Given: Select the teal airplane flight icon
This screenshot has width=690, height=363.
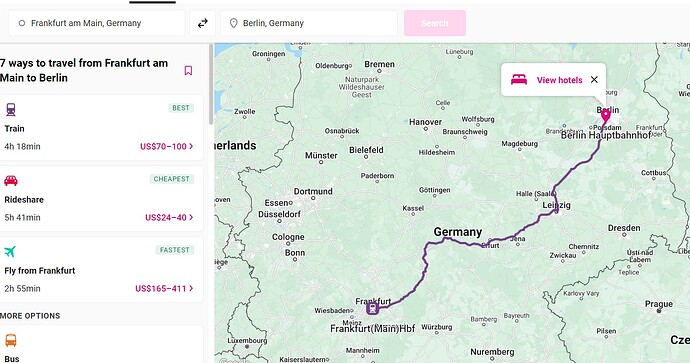Looking at the screenshot, I should (x=10, y=251).
